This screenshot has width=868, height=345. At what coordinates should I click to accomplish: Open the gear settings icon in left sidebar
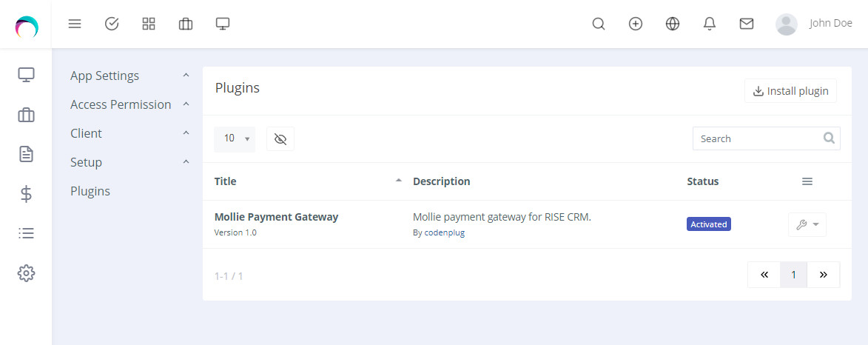26,273
